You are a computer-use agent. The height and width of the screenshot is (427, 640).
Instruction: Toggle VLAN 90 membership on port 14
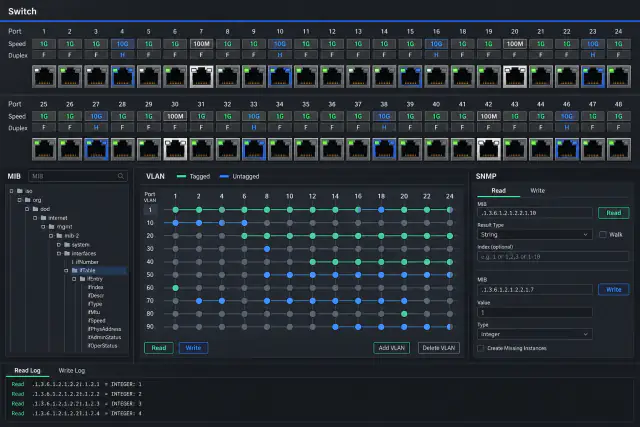click(x=335, y=327)
